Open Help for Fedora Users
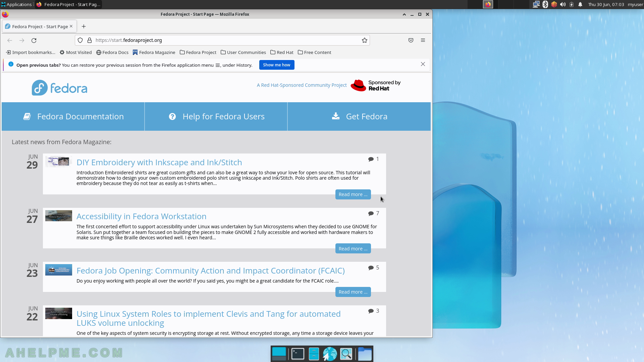644x362 pixels. pyautogui.click(x=216, y=116)
